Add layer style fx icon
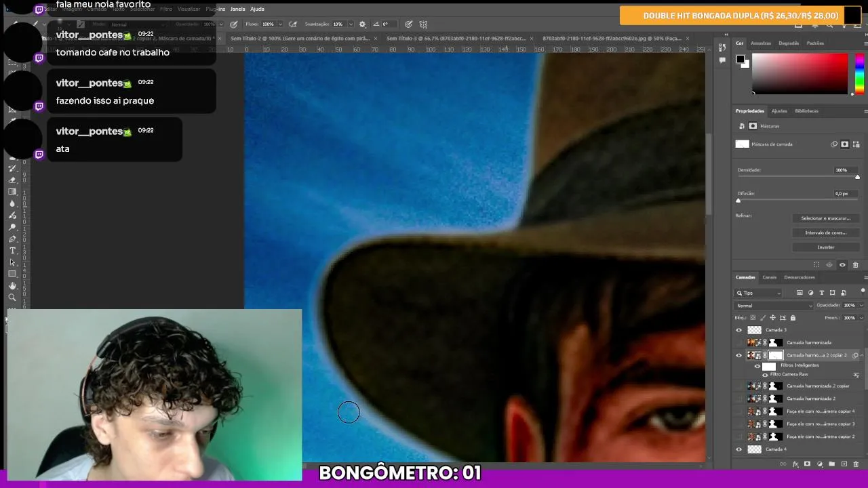Viewport: 868px width, 488px height. click(x=795, y=464)
